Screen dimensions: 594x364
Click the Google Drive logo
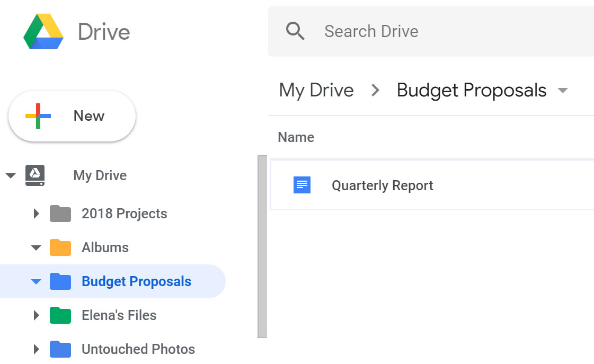click(x=43, y=32)
